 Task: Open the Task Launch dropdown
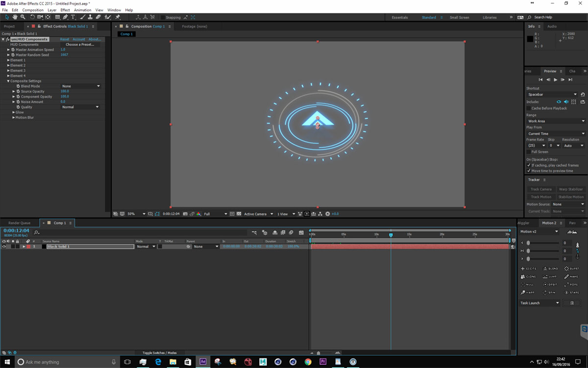[539, 303]
